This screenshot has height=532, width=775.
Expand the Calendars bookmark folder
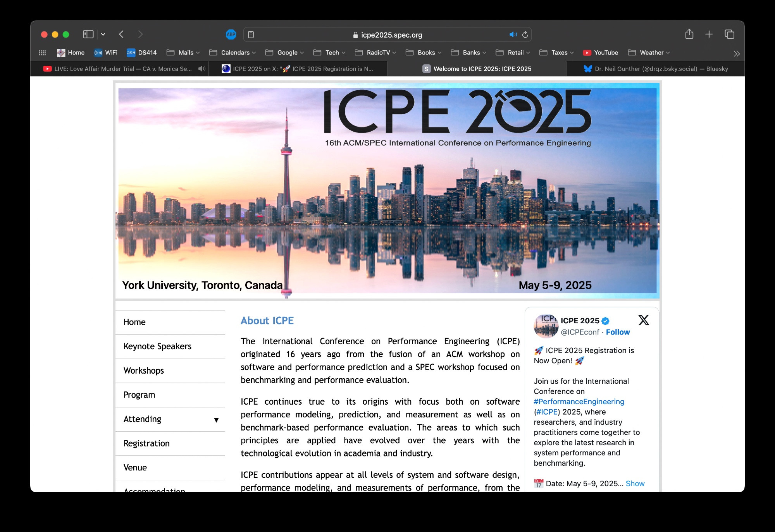click(x=232, y=53)
